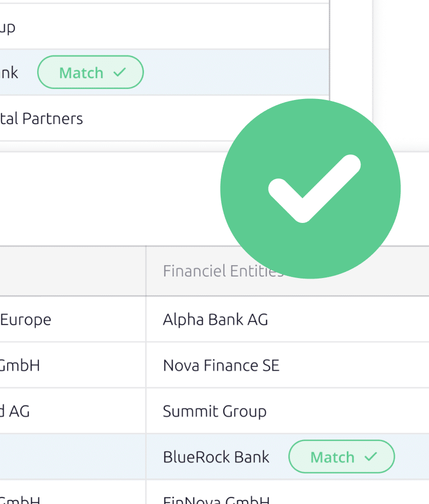The width and height of the screenshot is (429, 504).
Task: Click the left cell reading GmbH beside Nova Finance
Action: (73, 365)
